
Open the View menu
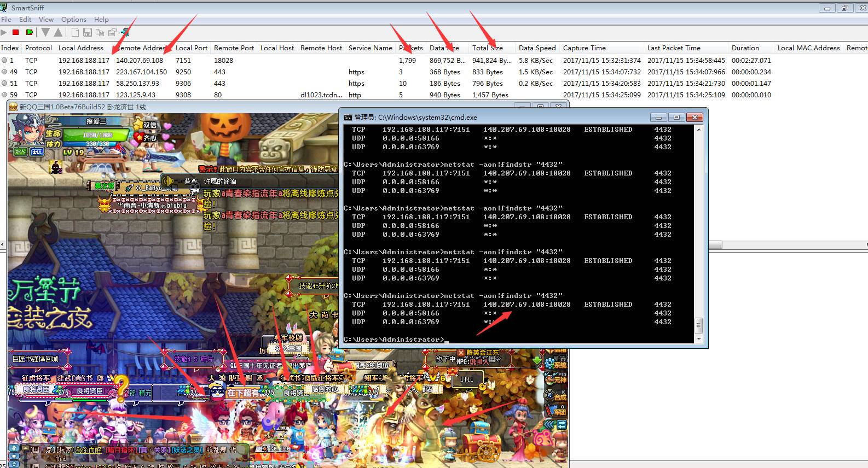coord(46,19)
